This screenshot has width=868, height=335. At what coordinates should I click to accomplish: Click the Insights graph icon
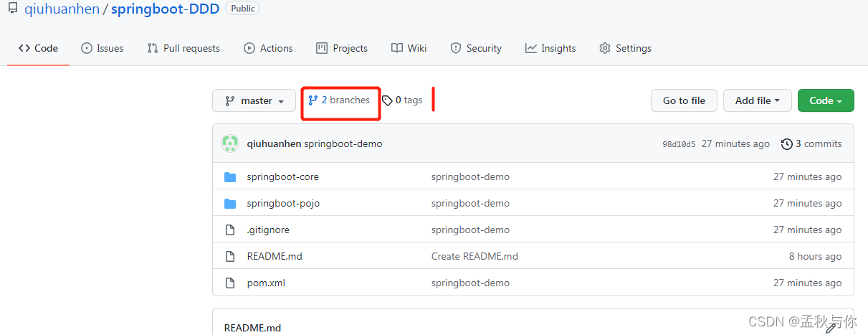[x=531, y=48]
